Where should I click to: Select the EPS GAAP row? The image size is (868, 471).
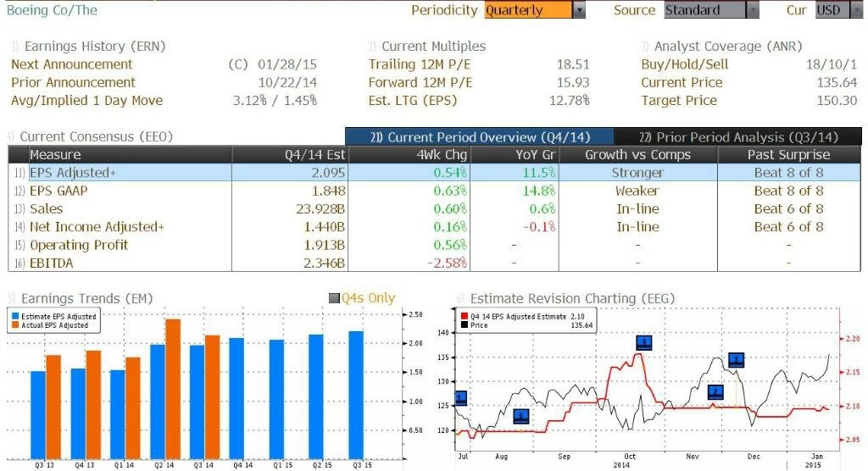pos(435,191)
